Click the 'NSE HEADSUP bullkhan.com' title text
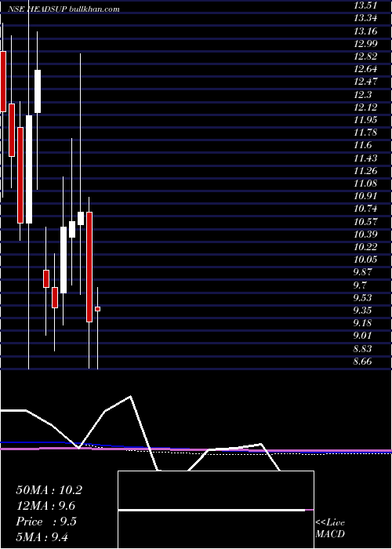Screen dimensions: 392x549 pyautogui.click(x=65, y=9)
